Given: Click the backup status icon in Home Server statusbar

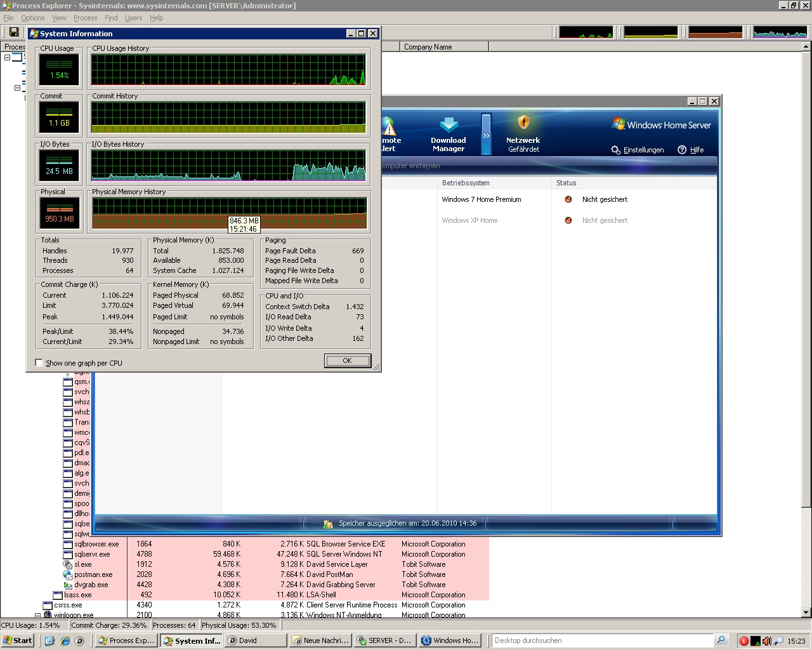Looking at the screenshot, I should 328,524.
